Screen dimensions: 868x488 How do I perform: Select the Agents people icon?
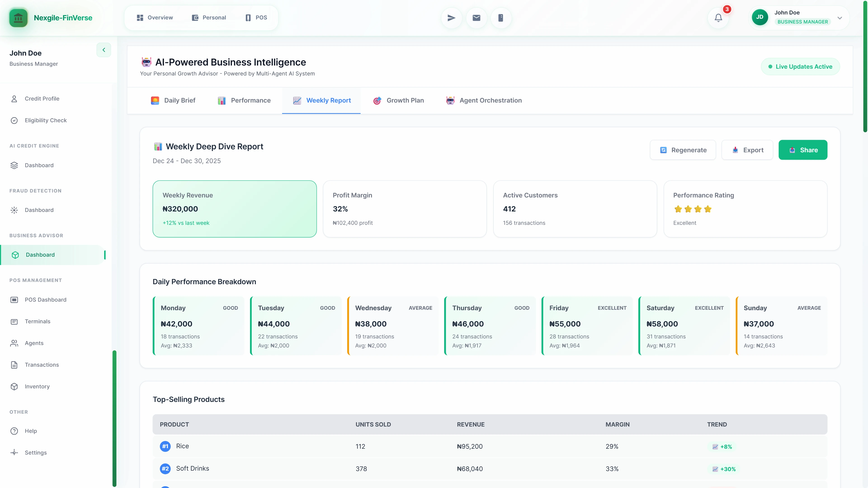[x=14, y=343]
